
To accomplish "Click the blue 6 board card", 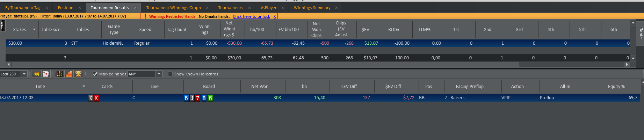I will coord(186,98).
